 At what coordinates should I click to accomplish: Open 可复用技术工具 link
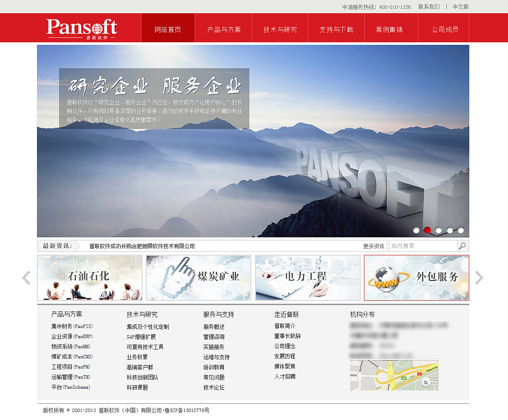pyautogui.click(x=145, y=347)
